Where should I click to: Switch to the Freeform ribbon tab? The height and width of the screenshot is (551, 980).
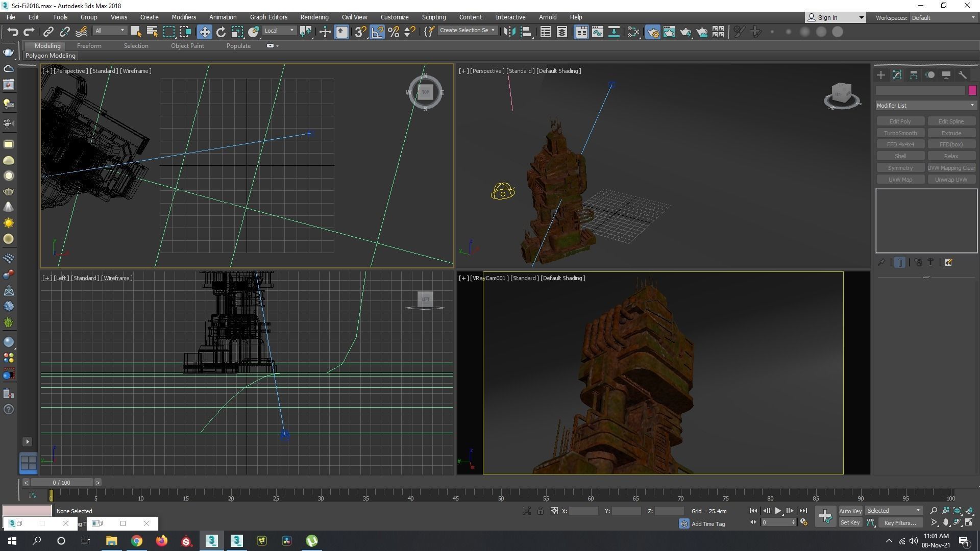tap(89, 46)
